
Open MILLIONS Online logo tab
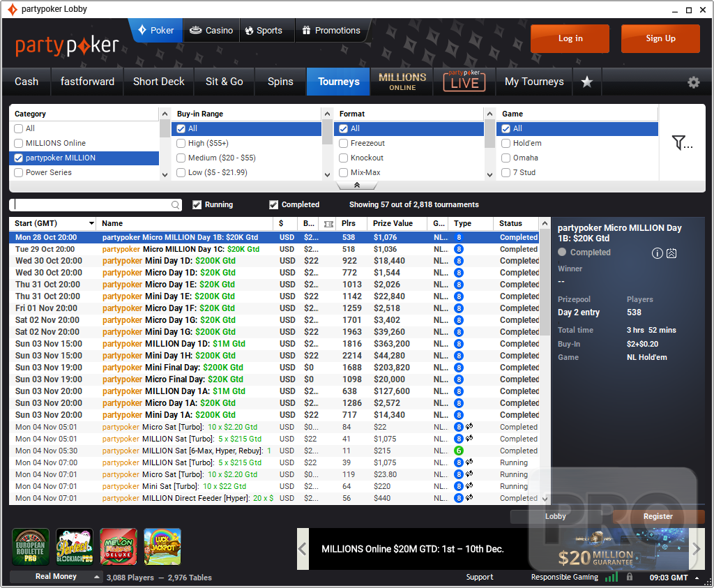[x=402, y=82]
